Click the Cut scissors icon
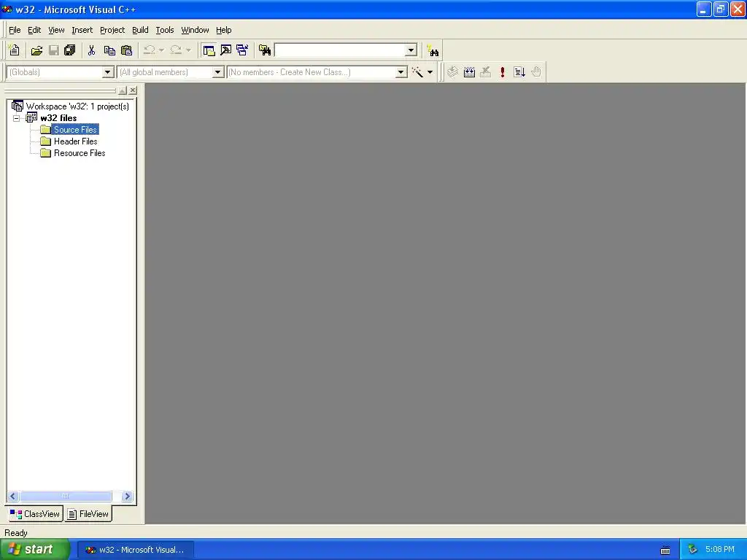747x560 pixels. 91,50
